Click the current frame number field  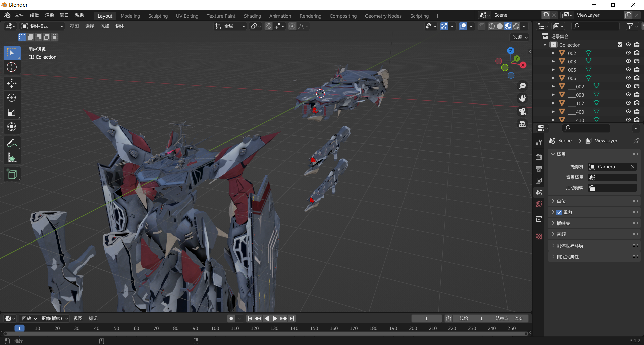[x=426, y=318]
